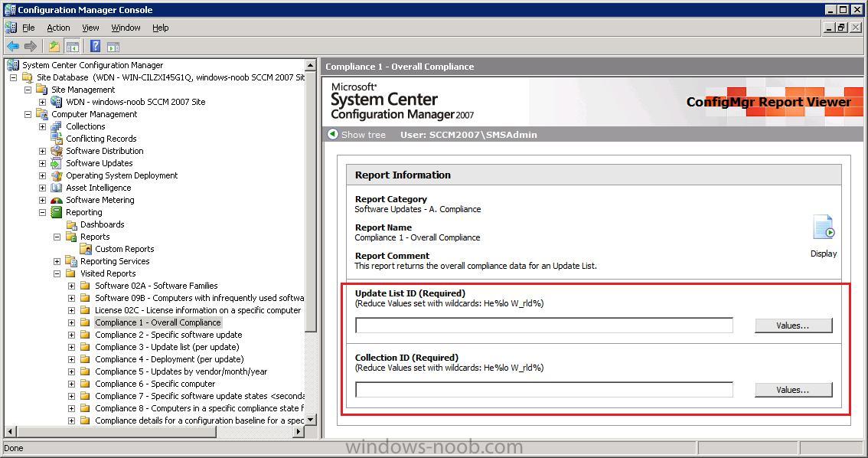The height and width of the screenshot is (458, 868).
Task: Expand the Software Updates node
Action: point(42,163)
